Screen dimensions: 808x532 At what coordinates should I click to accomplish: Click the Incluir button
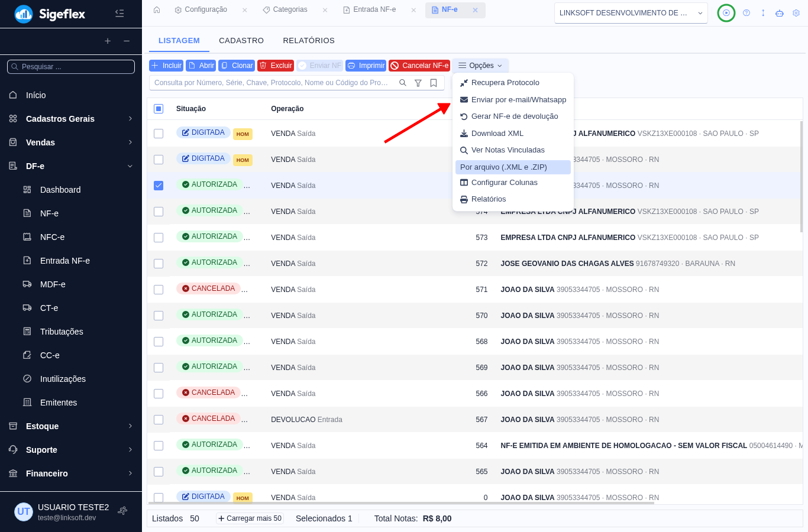166,66
